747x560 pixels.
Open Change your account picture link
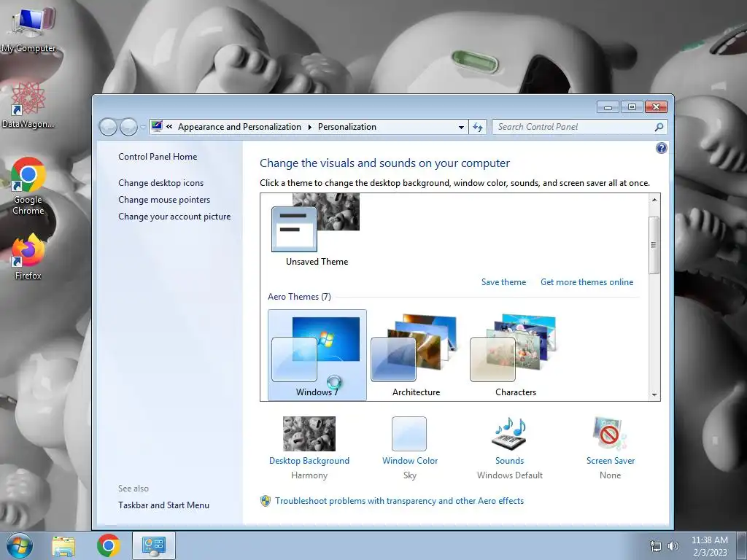[x=174, y=216]
